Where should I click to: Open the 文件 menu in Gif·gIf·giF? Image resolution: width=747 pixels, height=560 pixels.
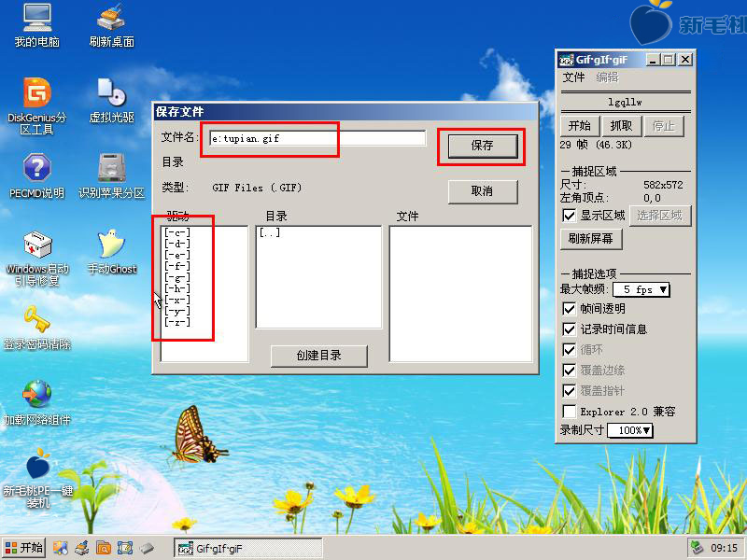573,77
